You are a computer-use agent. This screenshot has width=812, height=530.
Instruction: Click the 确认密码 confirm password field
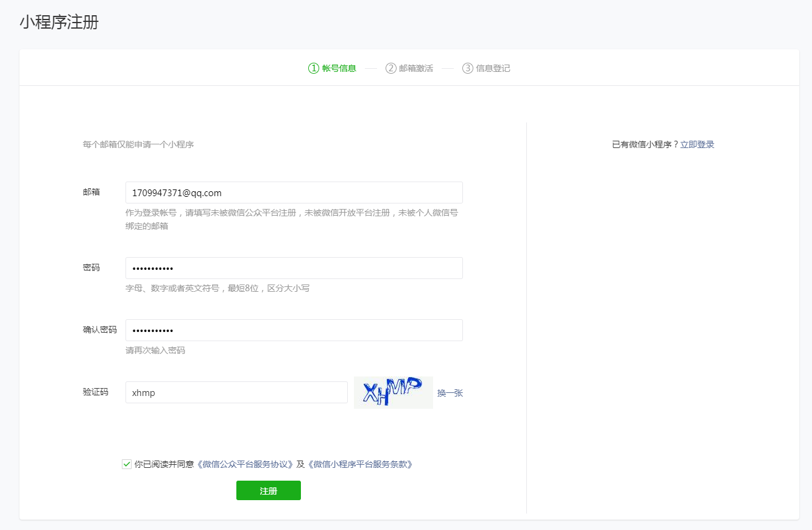coord(294,330)
